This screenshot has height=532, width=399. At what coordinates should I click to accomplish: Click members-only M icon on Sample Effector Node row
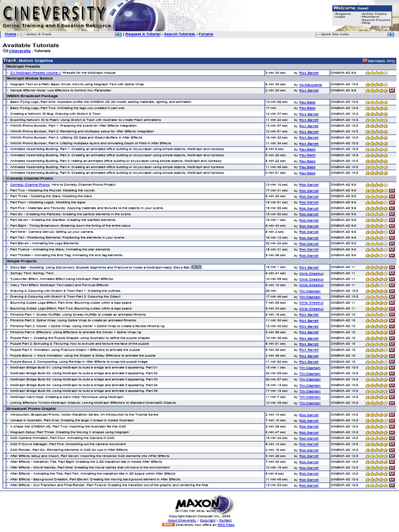tap(392, 90)
